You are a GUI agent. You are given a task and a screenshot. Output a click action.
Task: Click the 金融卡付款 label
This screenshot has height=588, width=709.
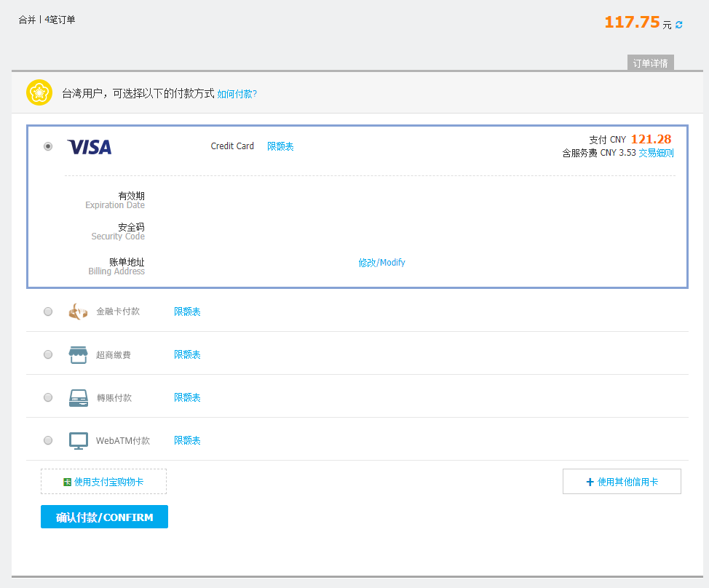click(x=118, y=311)
